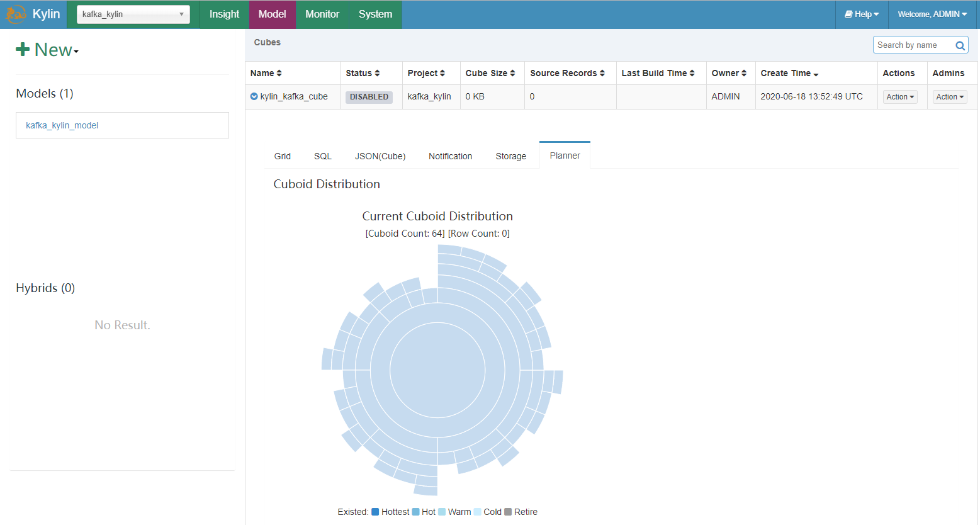The width and height of the screenshot is (980, 525).
Task: Open the Model menu
Action: click(273, 14)
